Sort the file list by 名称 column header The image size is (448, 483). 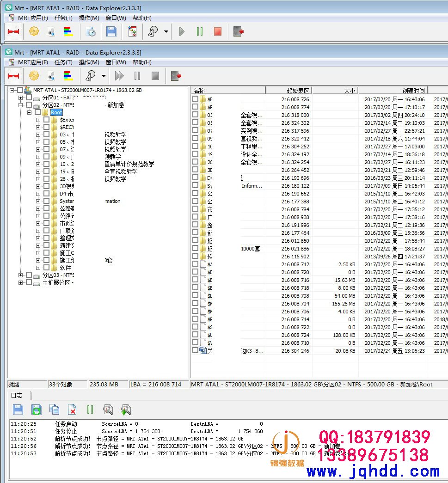[x=228, y=91]
